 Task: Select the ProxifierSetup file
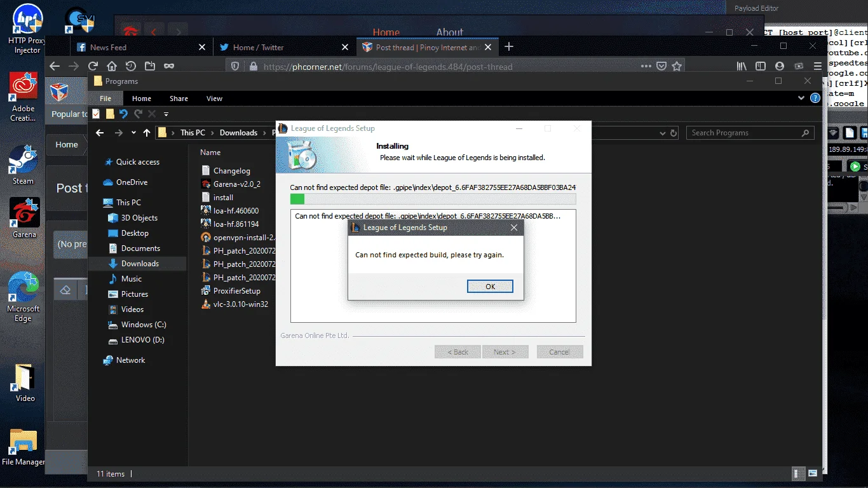point(236,291)
